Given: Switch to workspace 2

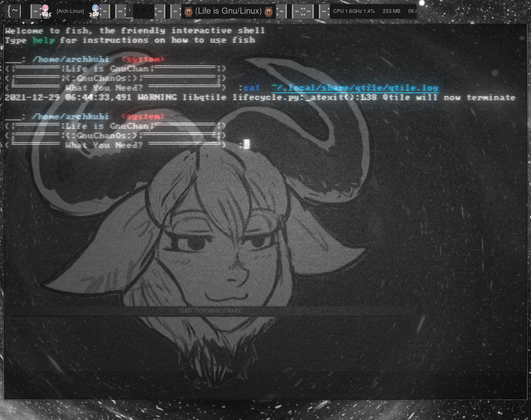Looking at the screenshot, I should click(136, 10).
